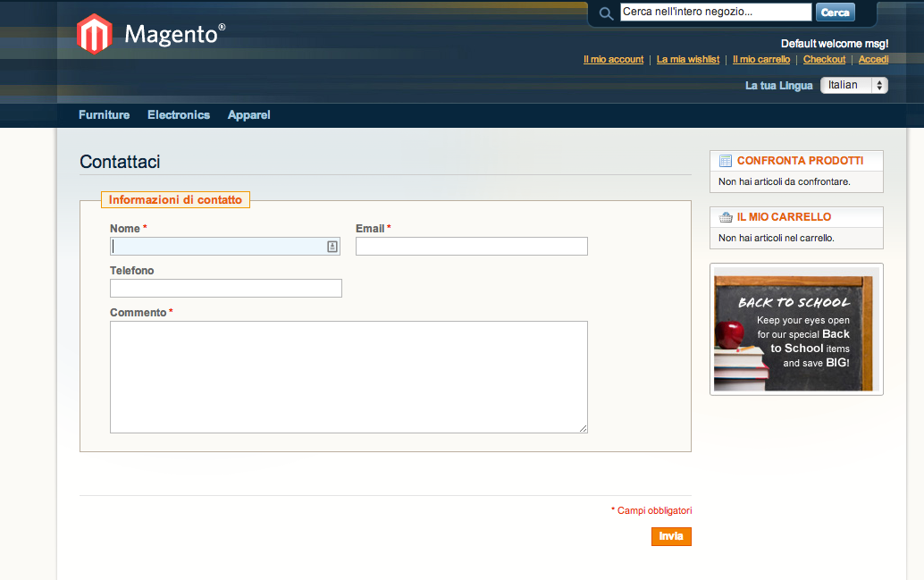Screen dimensions: 924x580
Task: Open La mia wishlist link
Action: [688, 60]
